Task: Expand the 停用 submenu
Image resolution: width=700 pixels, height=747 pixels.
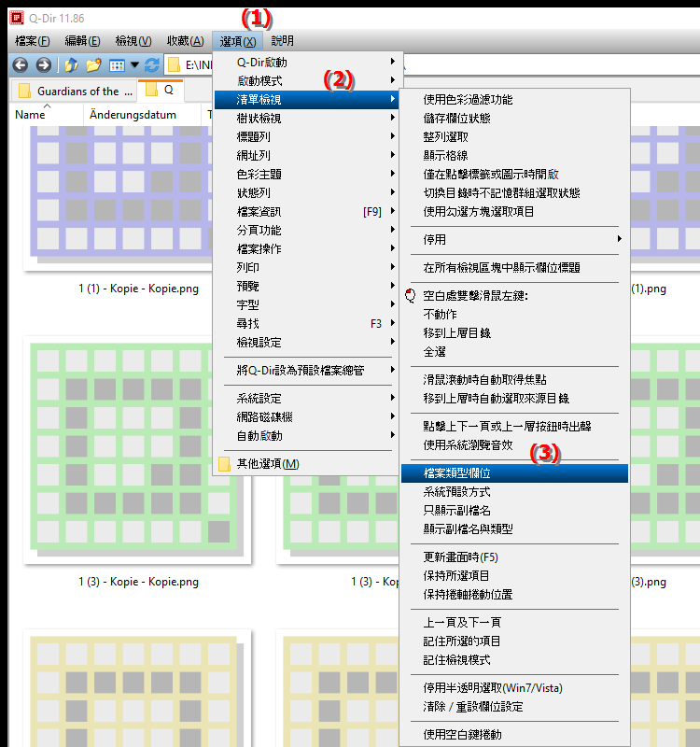Action: (x=515, y=240)
